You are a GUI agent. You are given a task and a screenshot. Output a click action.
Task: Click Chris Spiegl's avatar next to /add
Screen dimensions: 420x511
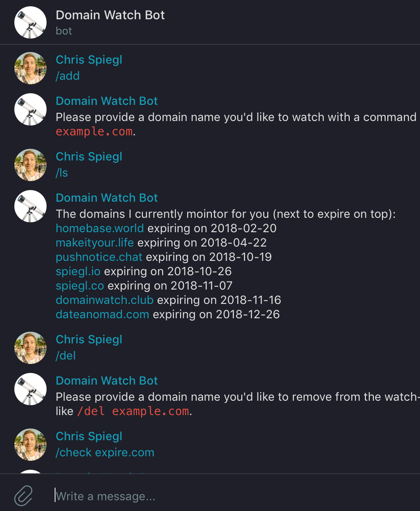pos(30,68)
